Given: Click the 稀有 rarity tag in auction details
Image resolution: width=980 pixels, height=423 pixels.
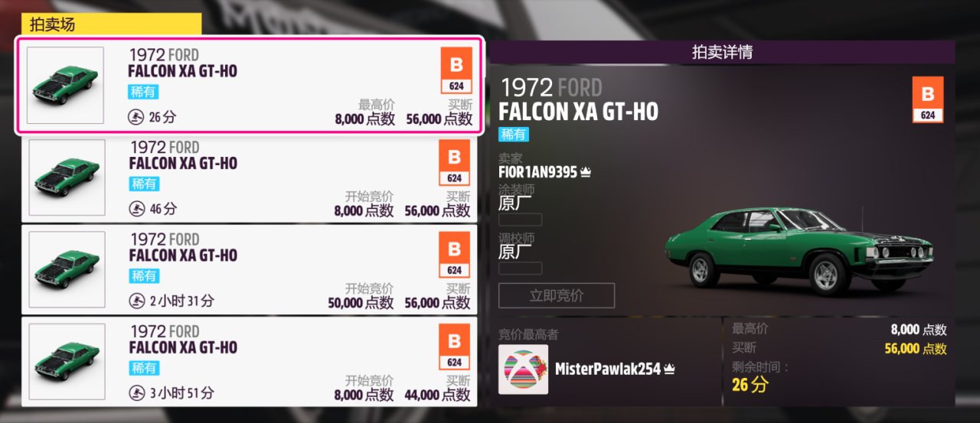Looking at the screenshot, I should (514, 134).
